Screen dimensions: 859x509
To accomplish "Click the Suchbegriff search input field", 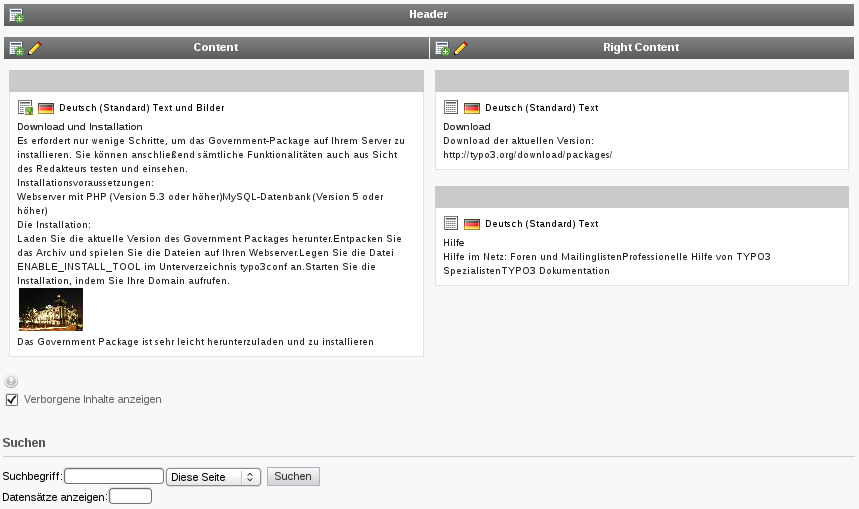I will [114, 477].
